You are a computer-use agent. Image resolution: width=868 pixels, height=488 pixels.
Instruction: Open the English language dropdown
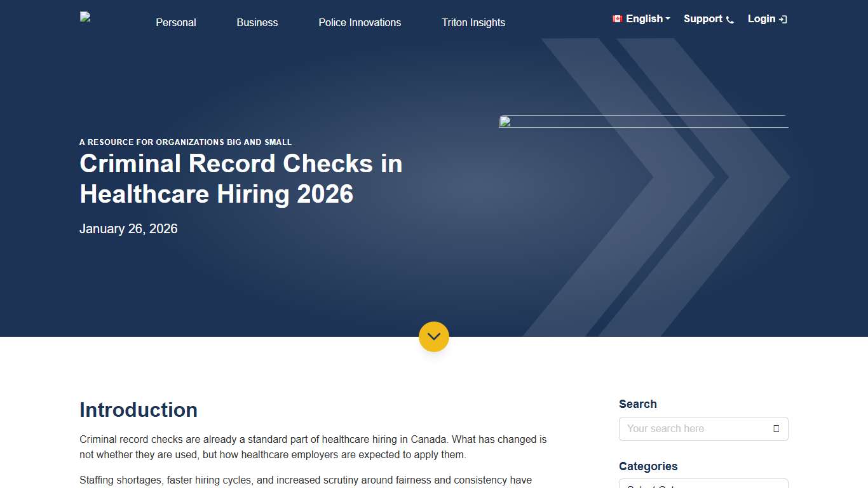(x=641, y=18)
